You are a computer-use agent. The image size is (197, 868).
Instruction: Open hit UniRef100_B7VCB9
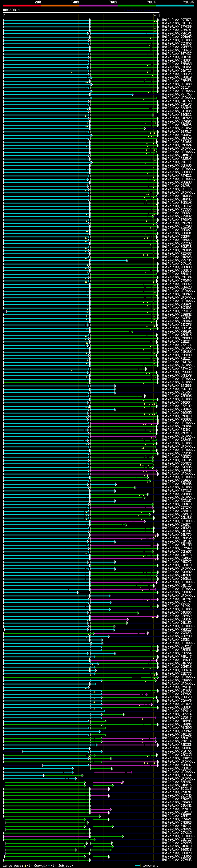coord(177,26)
